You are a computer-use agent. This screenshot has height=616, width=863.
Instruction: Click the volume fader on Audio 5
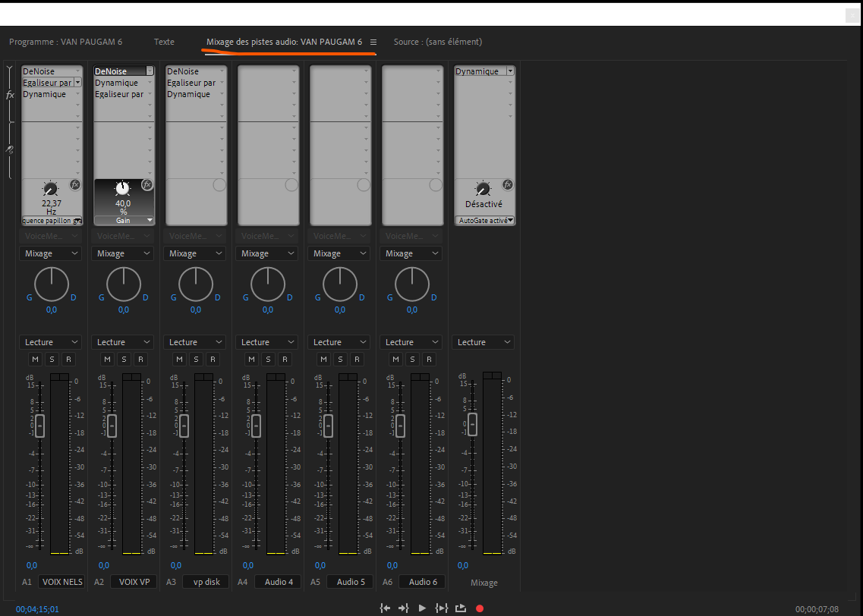pyautogui.click(x=329, y=425)
